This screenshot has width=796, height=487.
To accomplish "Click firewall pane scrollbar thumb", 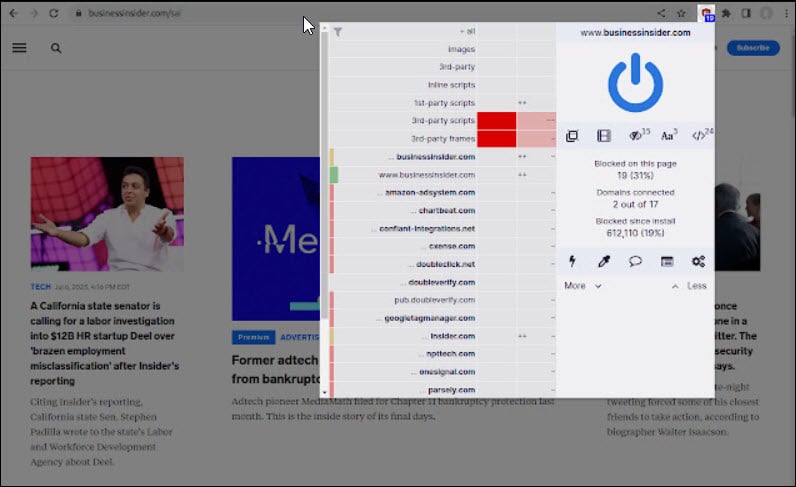I will [x=324, y=175].
